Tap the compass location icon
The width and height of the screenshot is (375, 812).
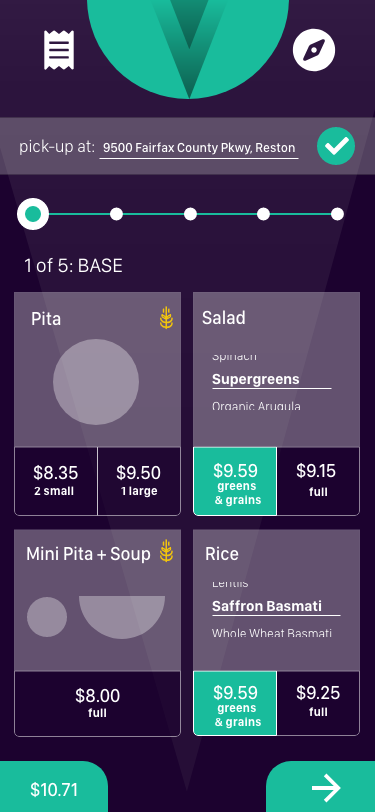pos(314,50)
